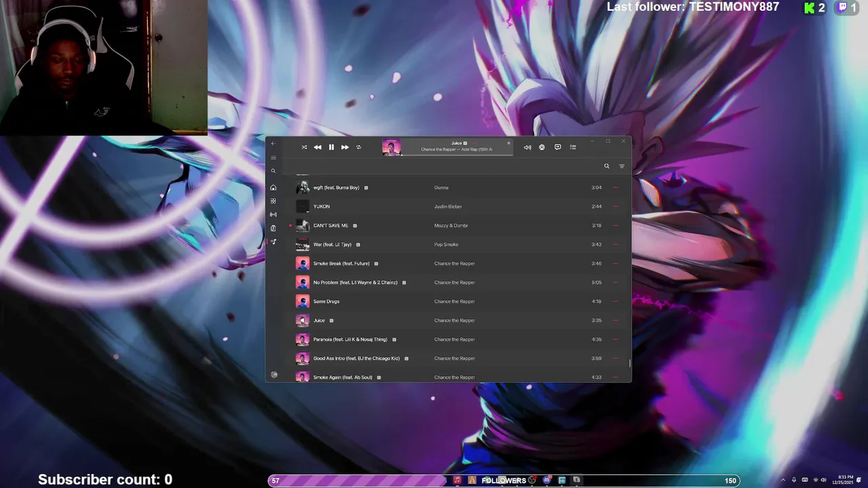Screen dimensions: 868x488
Task: Toggle favorite star beside CAN'T SAVE ME
Action: 290,226
